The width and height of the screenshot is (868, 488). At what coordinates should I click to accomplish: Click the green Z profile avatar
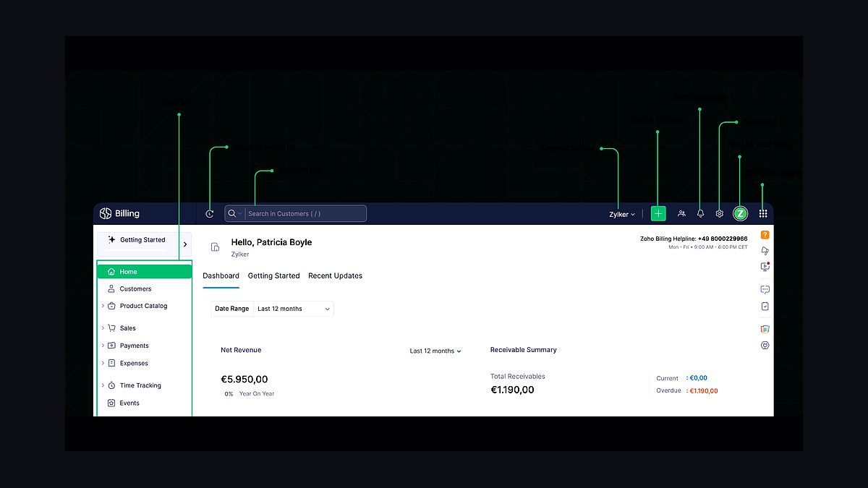click(740, 213)
